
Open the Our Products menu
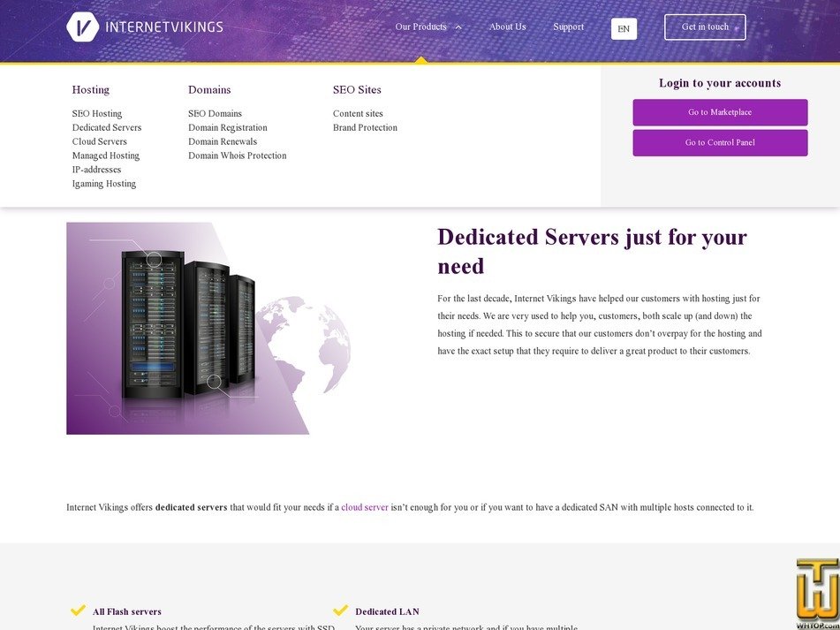420,27
